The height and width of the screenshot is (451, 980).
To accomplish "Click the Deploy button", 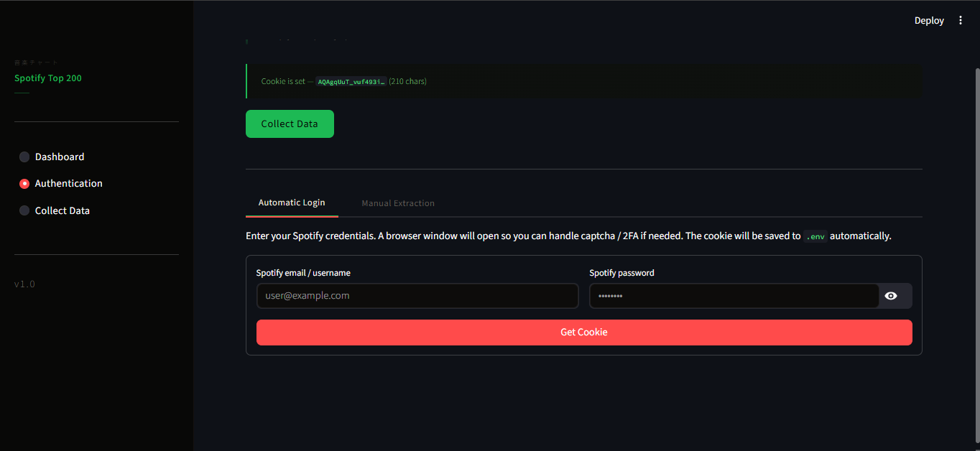I will (928, 21).
